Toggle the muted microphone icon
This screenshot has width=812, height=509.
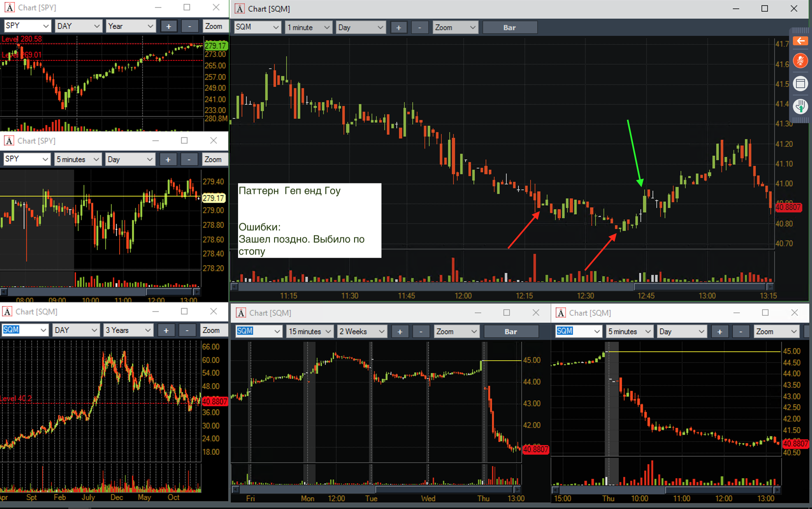click(800, 61)
